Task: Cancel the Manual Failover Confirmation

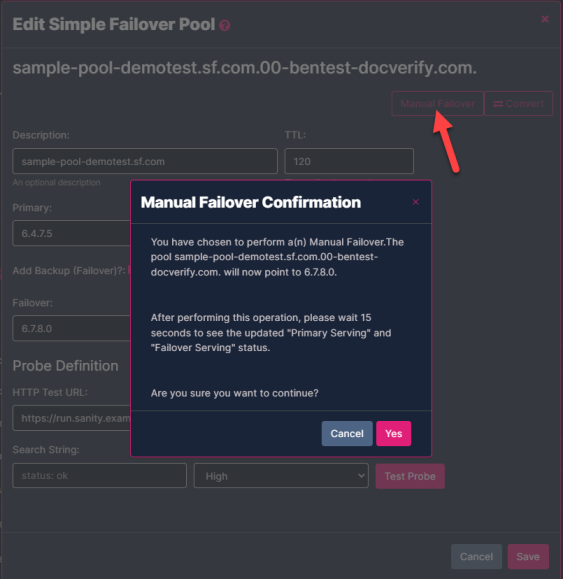Action: tap(347, 434)
